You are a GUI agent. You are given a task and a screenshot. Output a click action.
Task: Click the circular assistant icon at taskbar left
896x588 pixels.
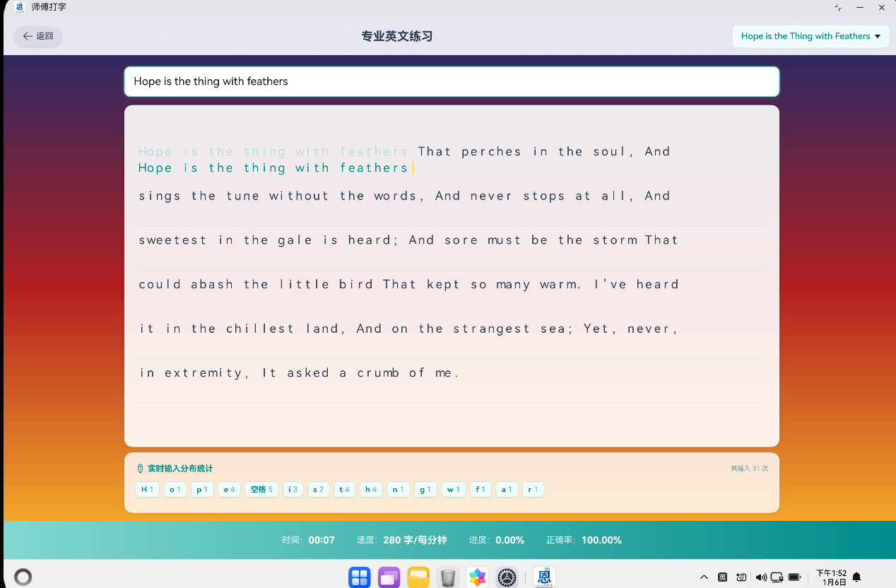(x=23, y=577)
